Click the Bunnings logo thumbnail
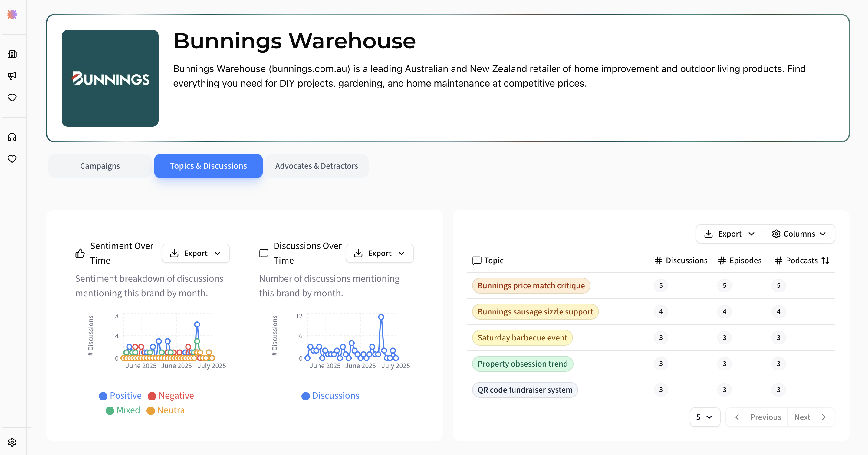Screen dimensions: 868x455 [110, 78]
